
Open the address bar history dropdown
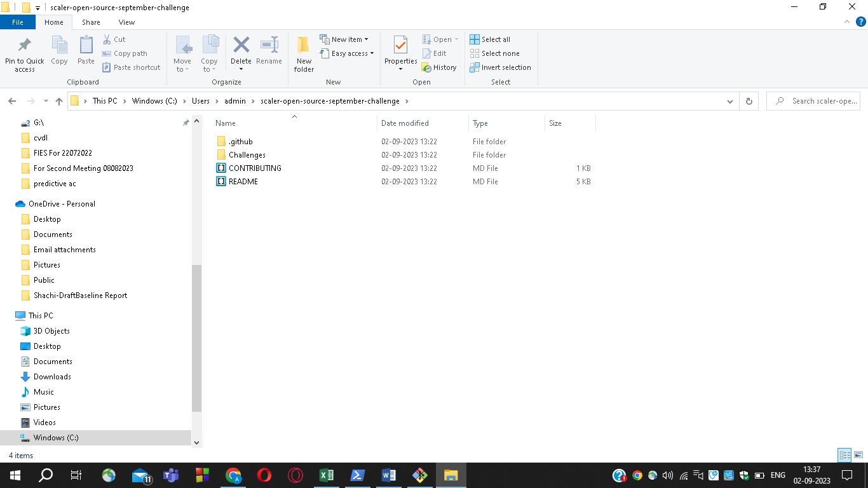(x=729, y=101)
